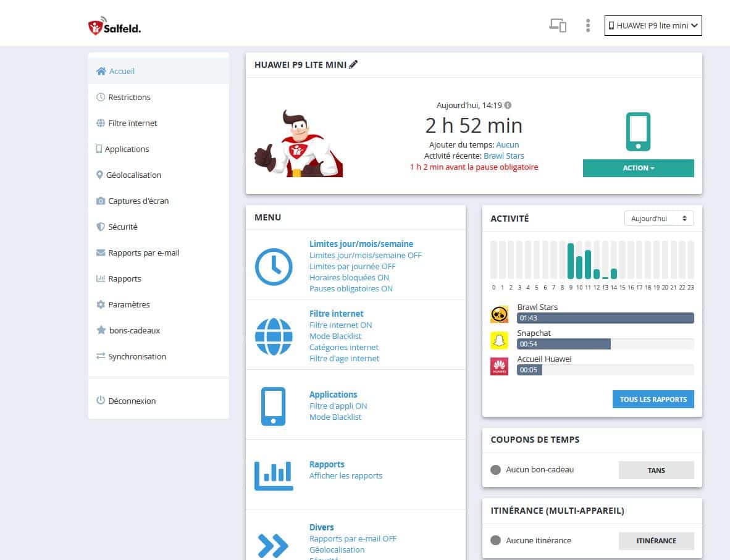Click the pencil icon to rename device

[353, 64]
